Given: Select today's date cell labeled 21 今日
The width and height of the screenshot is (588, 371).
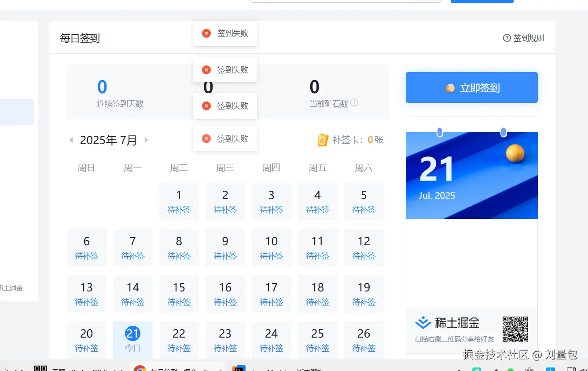Looking at the screenshot, I should [x=132, y=339].
